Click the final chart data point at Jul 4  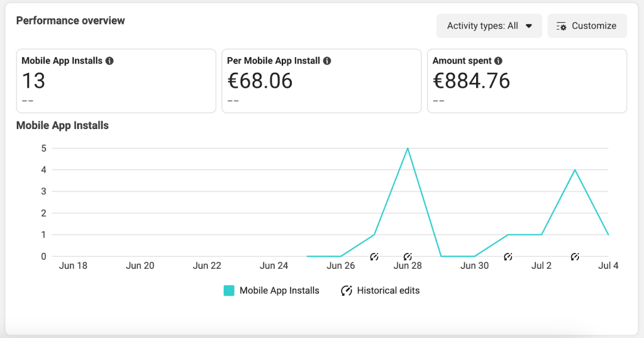tap(608, 235)
